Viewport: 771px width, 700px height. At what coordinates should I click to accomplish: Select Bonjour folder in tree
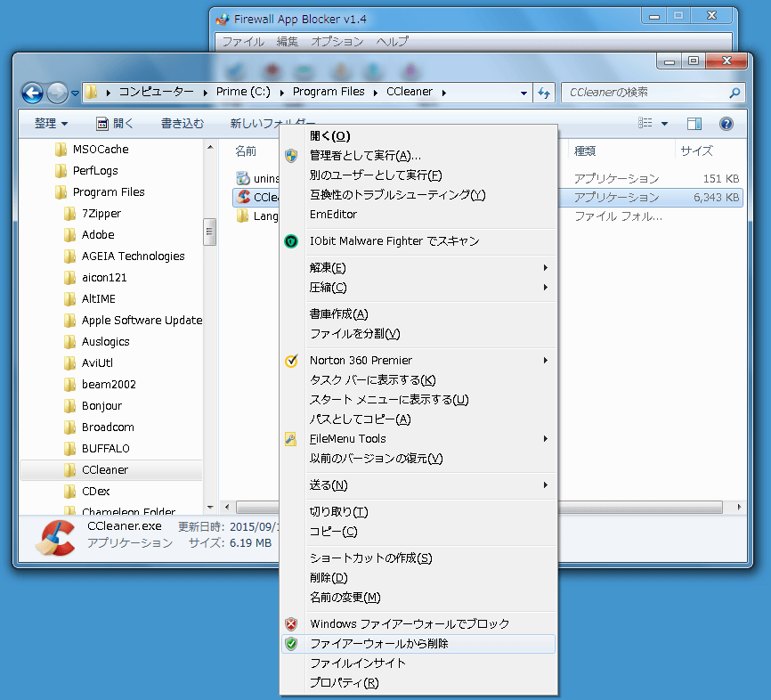[x=101, y=406]
